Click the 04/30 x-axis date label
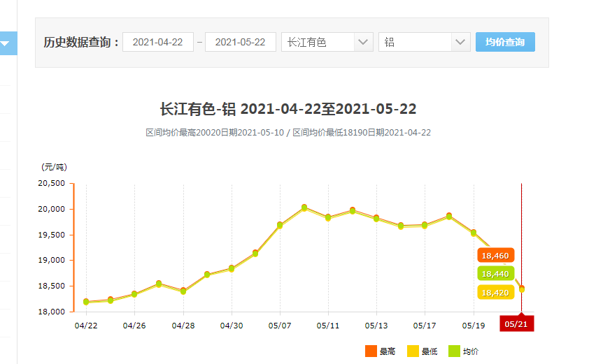 tap(232, 326)
